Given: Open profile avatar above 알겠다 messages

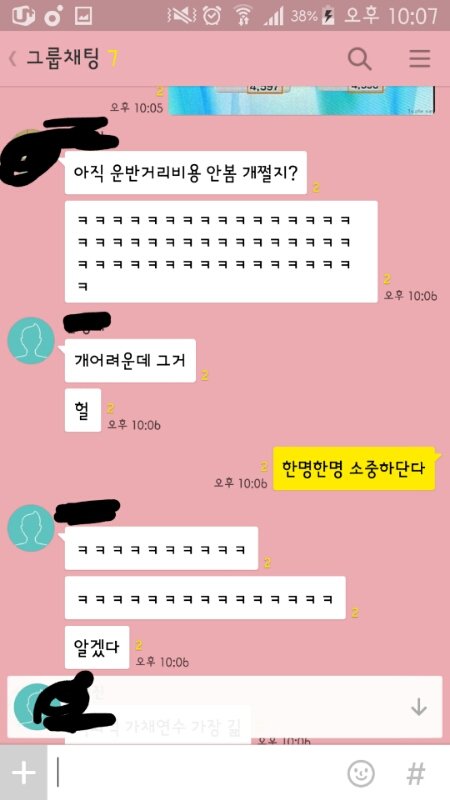Looking at the screenshot, I should 31,528.
